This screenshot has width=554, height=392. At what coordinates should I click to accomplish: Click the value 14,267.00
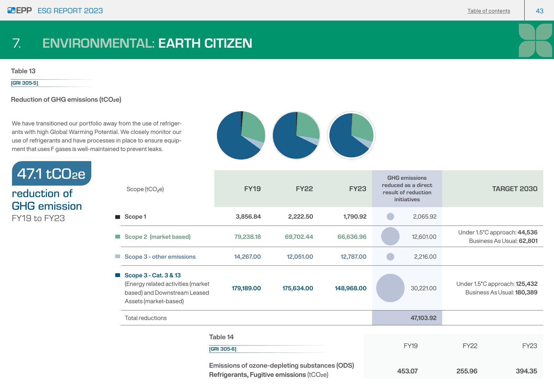(247, 257)
